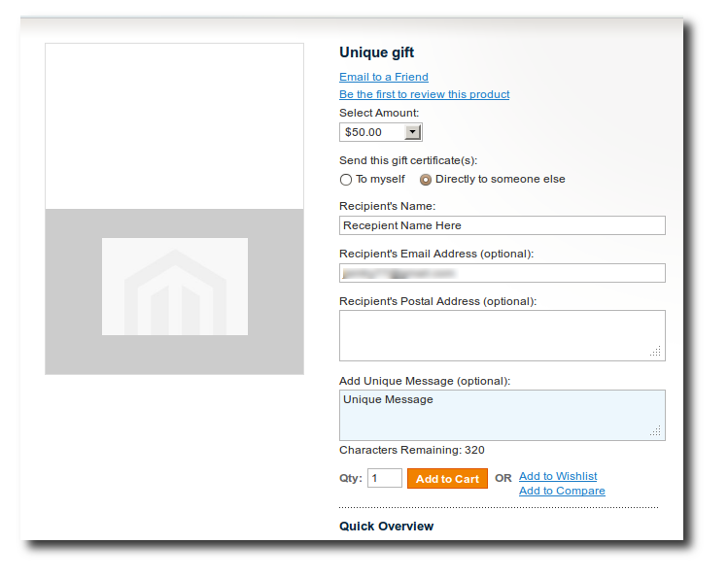The width and height of the screenshot is (728, 579).
Task: Click the Quick Overview heading
Action: point(386,527)
